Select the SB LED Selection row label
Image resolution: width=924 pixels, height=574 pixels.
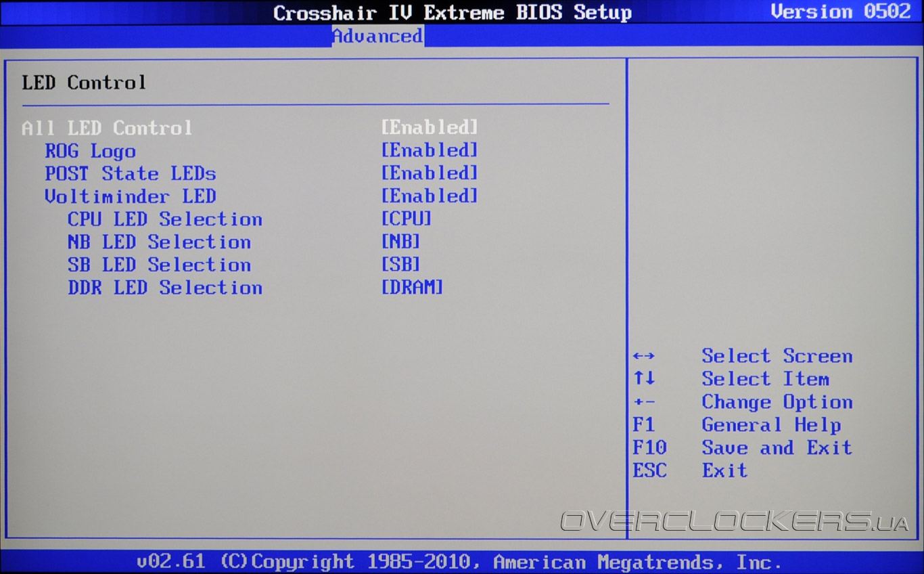[x=159, y=265]
